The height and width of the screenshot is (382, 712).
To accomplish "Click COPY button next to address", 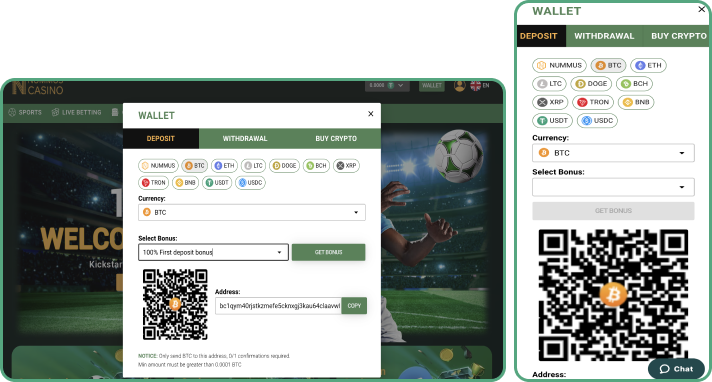I will pyautogui.click(x=354, y=306).
